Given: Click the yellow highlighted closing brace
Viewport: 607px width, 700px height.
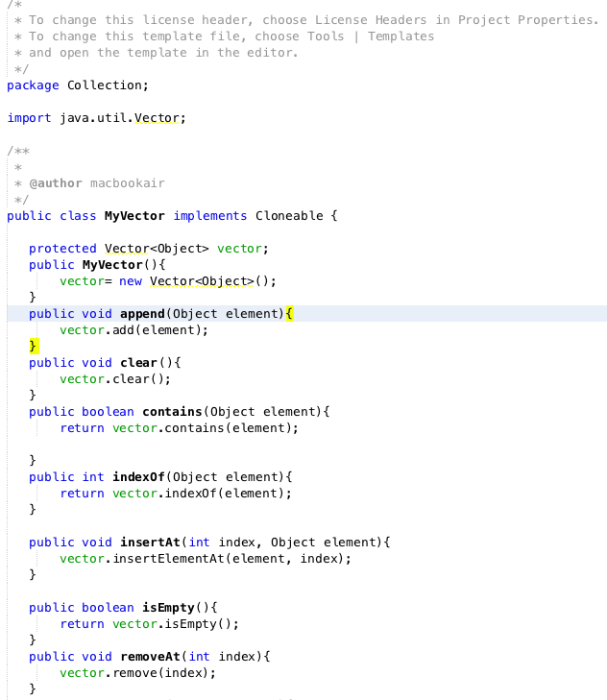Looking at the screenshot, I should click(x=34, y=346).
